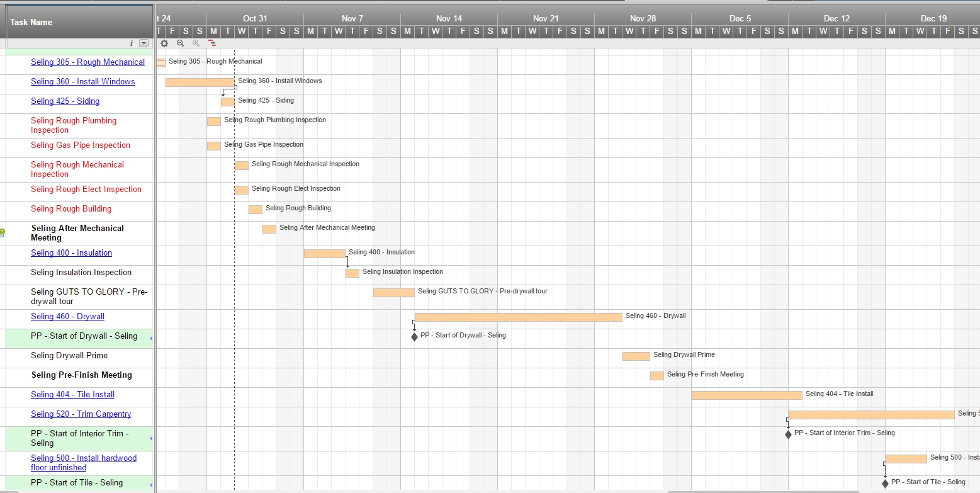The width and height of the screenshot is (980, 493).
Task: Click the Dec 19 week header
Action: (933, 18)
